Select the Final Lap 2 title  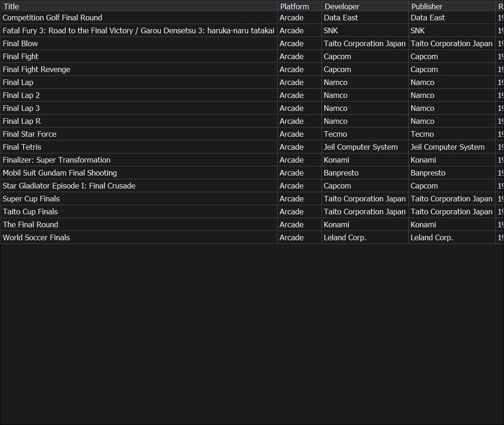point(21,95)
